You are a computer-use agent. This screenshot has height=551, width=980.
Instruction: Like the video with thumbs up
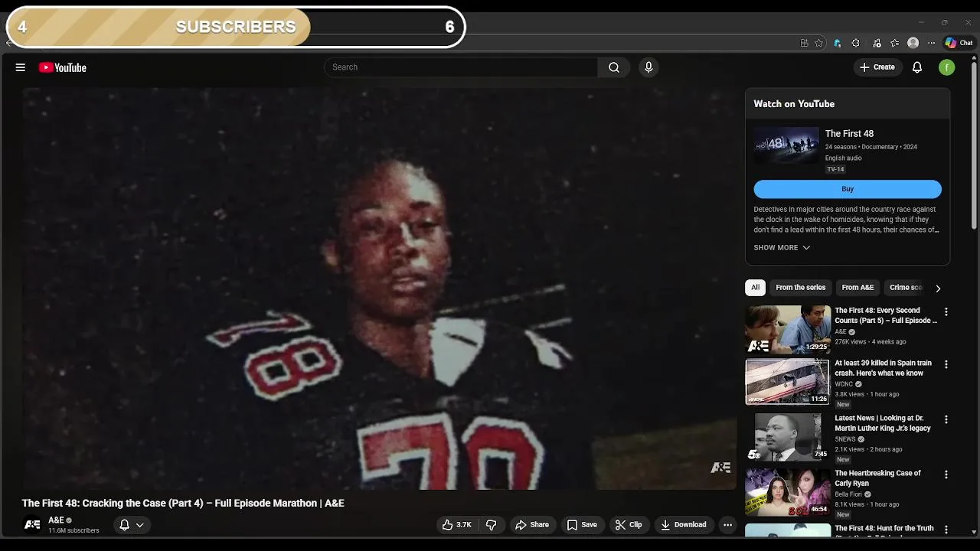pyautogui.click(x=456, y=525)
